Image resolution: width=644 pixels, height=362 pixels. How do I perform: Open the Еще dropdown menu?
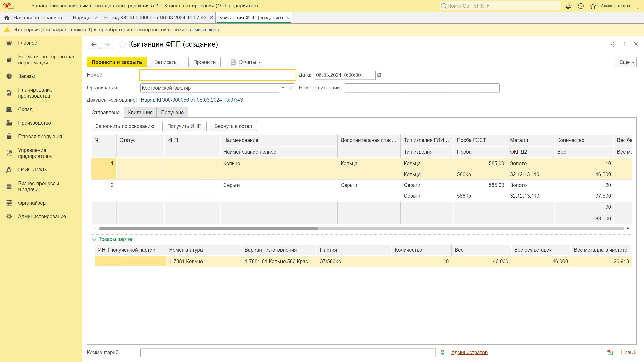(x=625, y=62)
